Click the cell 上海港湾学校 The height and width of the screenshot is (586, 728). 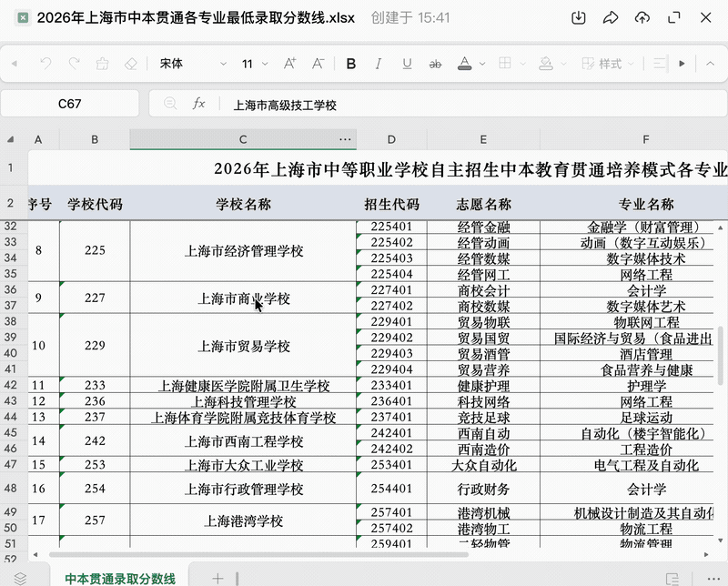click(x=243, y=520)
